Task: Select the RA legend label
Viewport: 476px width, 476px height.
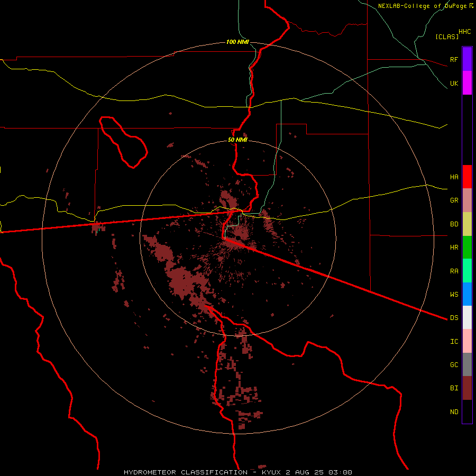Action: [454, 271]
